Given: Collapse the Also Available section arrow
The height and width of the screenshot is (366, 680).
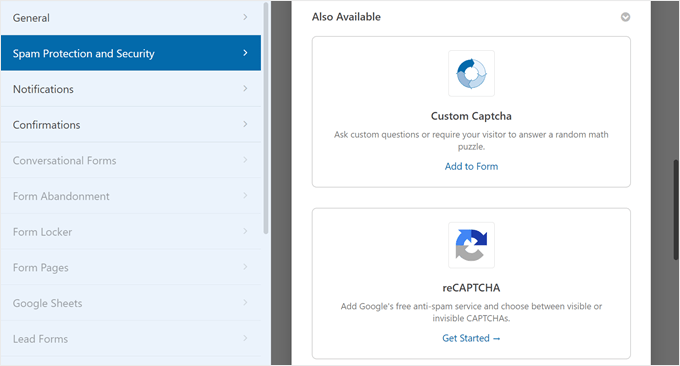Looking at the screenshot, I should coord(625,17).
